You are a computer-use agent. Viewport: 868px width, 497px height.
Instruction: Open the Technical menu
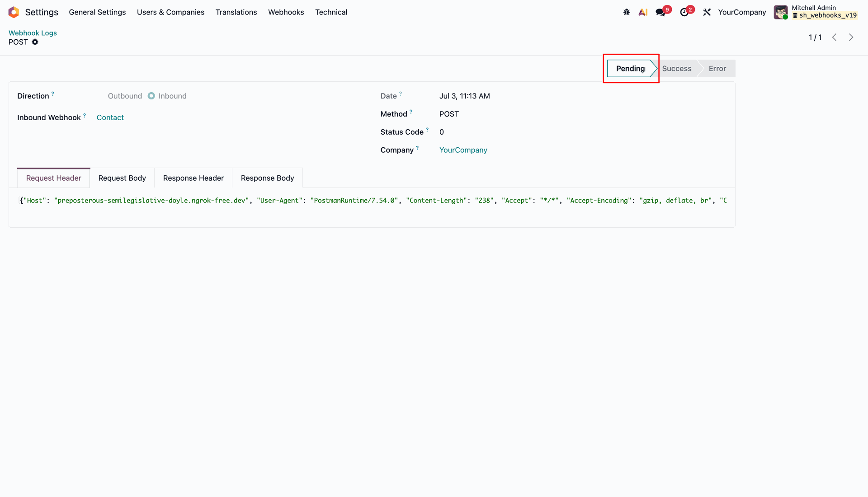(331, 12)
